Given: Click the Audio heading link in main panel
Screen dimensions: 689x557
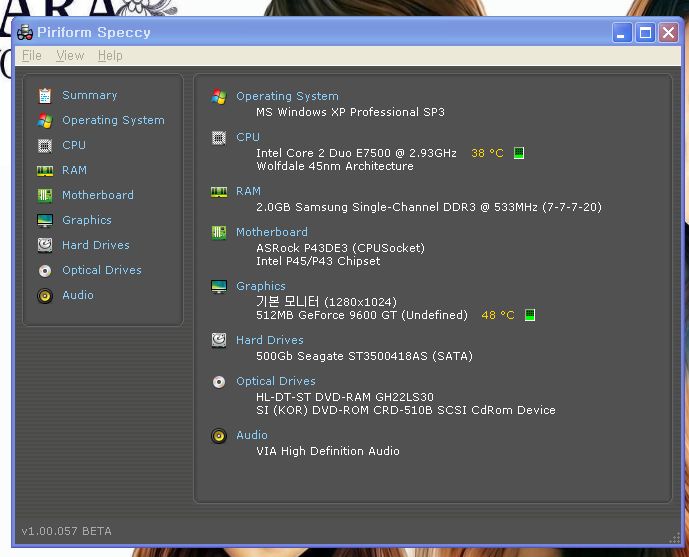Looking at the screenshot, I should [252, 435].
